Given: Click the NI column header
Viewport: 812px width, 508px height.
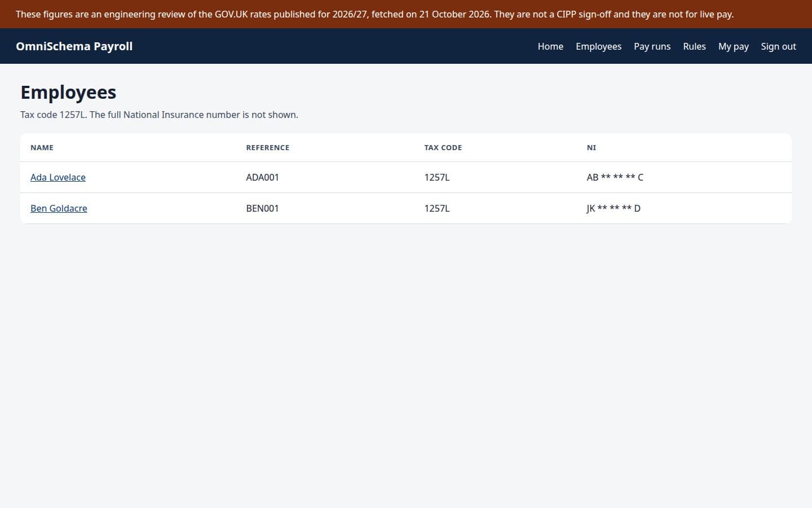Looking at the screenshot, I should click(x=591, y=147).
